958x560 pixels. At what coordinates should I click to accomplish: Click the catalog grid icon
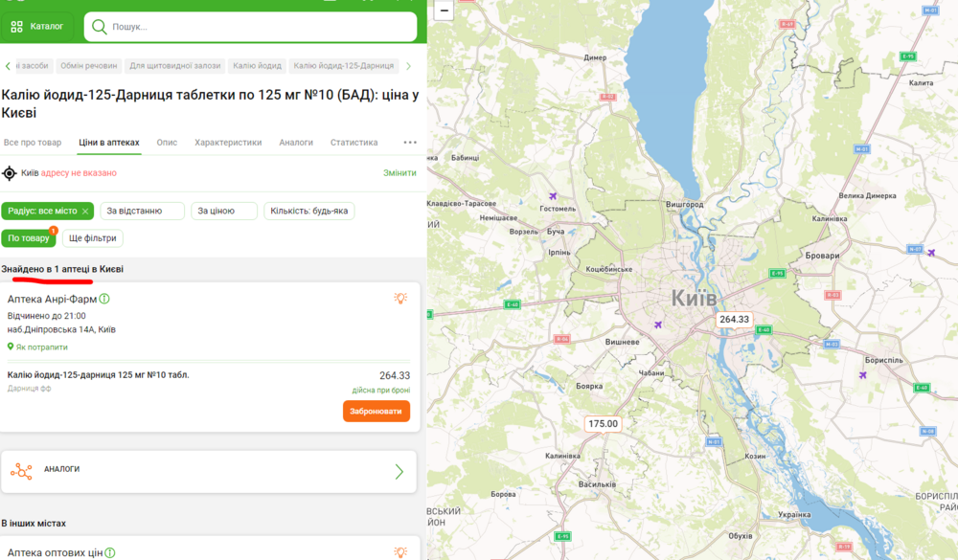click(x=16, y=26)
